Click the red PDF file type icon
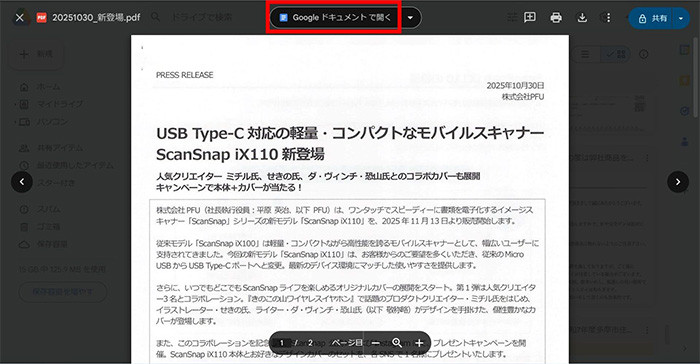The image size is (700, 364). coord(42,17)
